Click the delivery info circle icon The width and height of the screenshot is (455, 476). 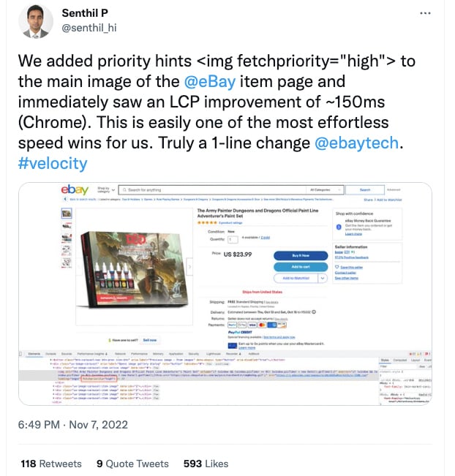point(314,312)
